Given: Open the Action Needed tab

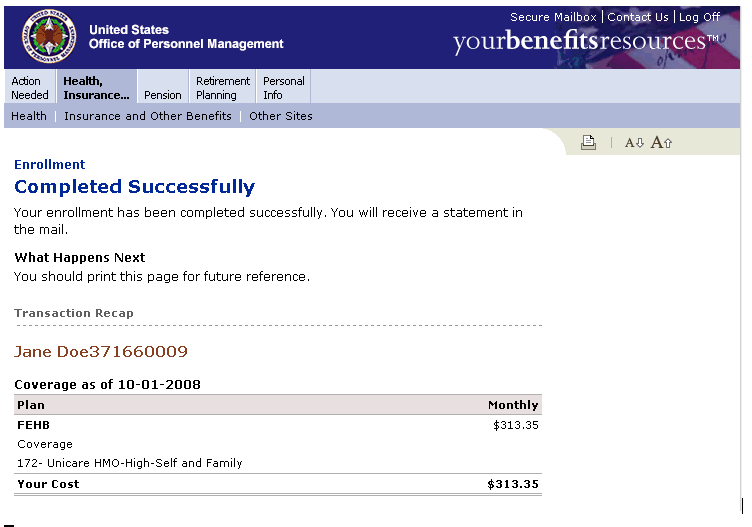Looking at the screenshot, I should tap(29, 88).
